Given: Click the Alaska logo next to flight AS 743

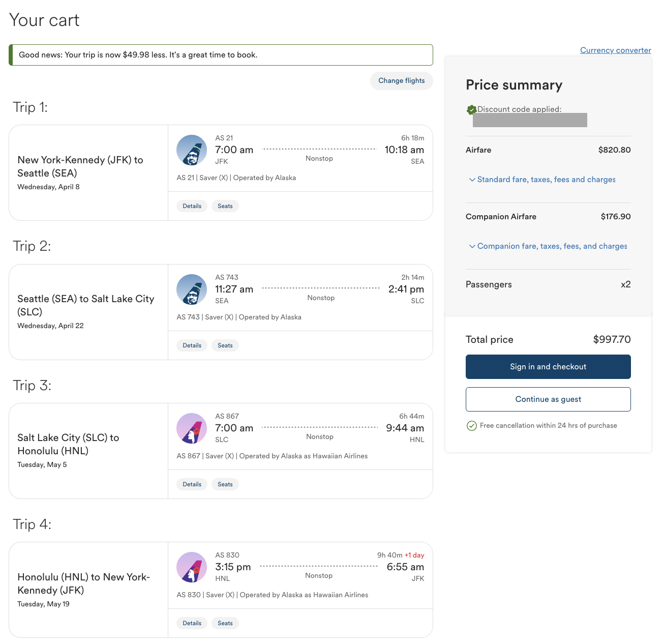Looking at the screenshot, I should click(x=192, y=289).
